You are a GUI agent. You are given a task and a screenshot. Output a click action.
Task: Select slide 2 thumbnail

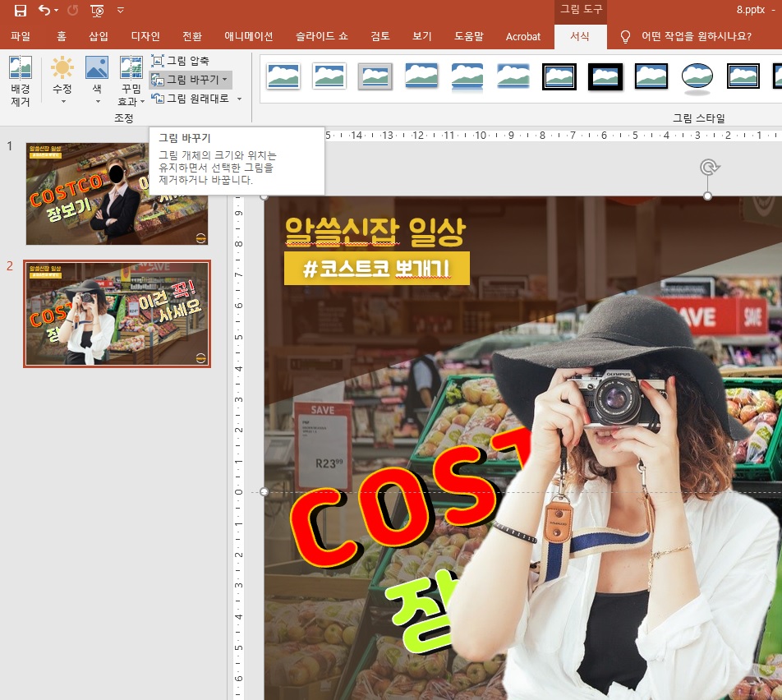pos(117,314)
